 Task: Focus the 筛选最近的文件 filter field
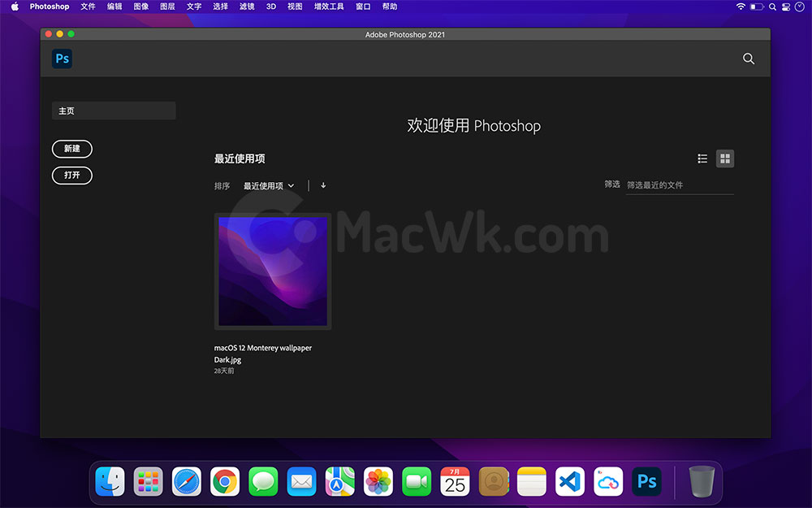click(680, 185)
